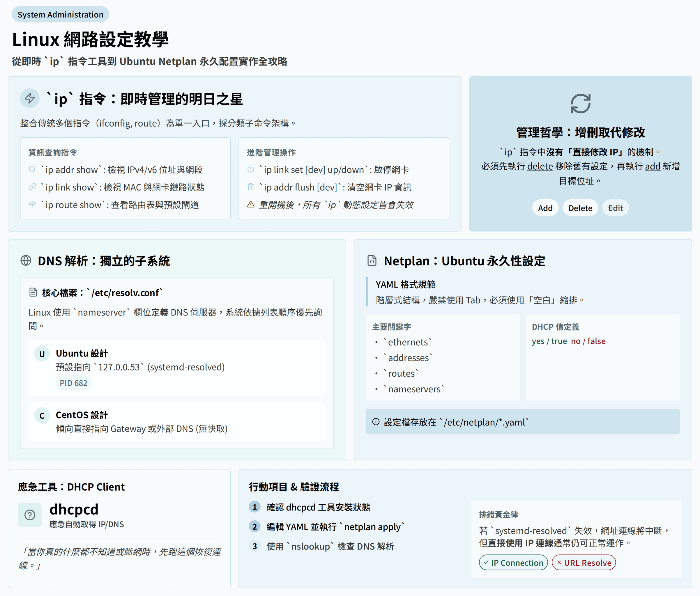700x596 pixels.
Task: Click the underlined delete link
Action: 540,166
